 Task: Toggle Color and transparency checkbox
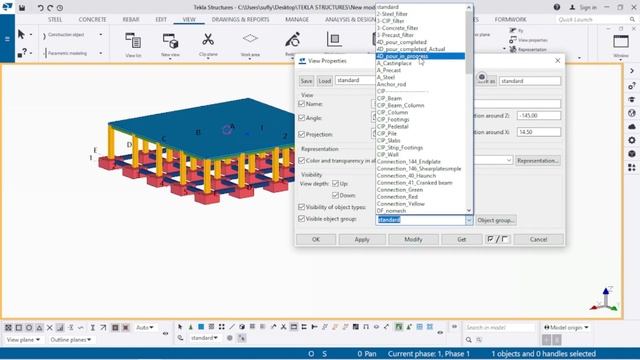pyautogui.click(x=302, y=160)
